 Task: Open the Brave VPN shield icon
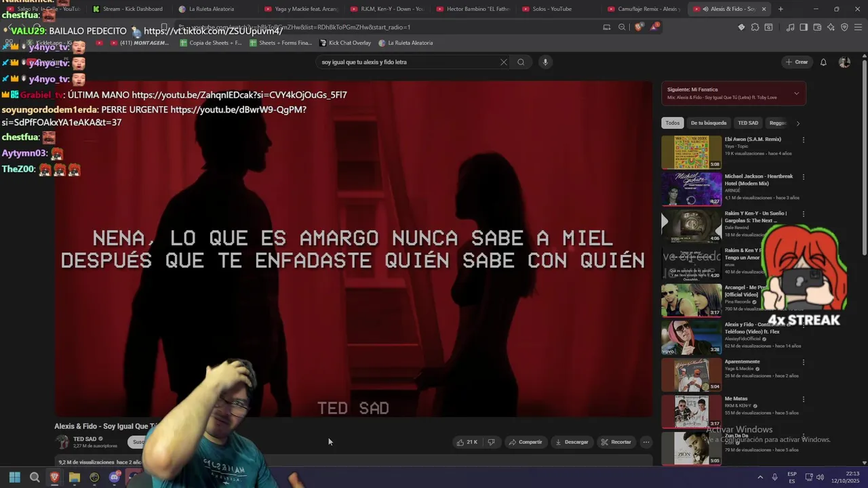844,27
